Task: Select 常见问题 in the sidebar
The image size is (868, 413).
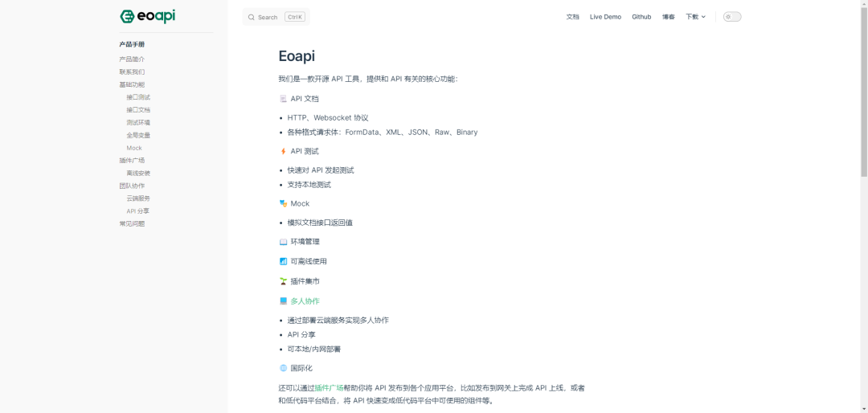Action: pyautogui.click(x=133, y=223)
